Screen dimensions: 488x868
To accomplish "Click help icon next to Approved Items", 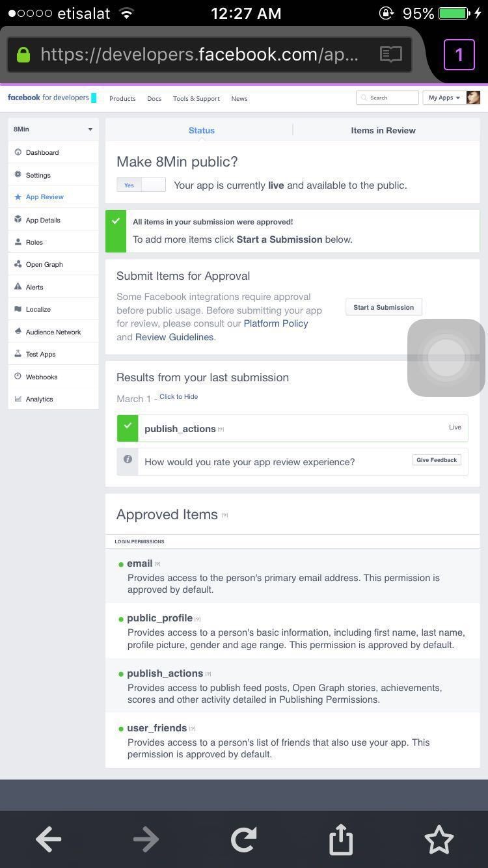I will pyautogui.click(x=225, y=515).
